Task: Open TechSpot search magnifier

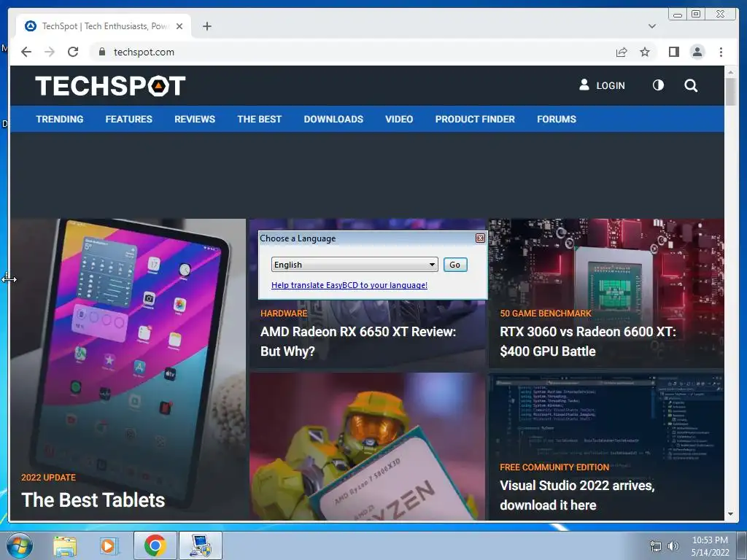Action: (x=691, y=85)
